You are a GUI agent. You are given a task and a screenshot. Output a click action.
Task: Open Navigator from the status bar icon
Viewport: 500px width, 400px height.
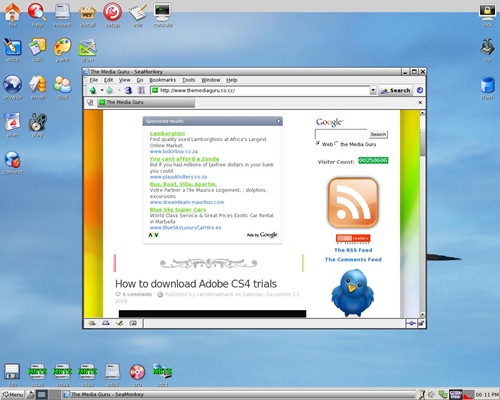click(92, 323)
